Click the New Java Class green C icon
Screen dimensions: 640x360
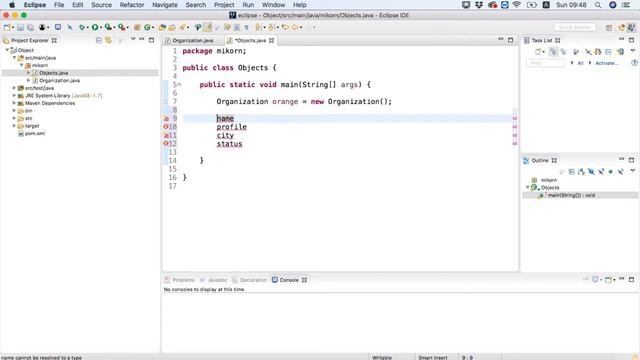(147, 27)
